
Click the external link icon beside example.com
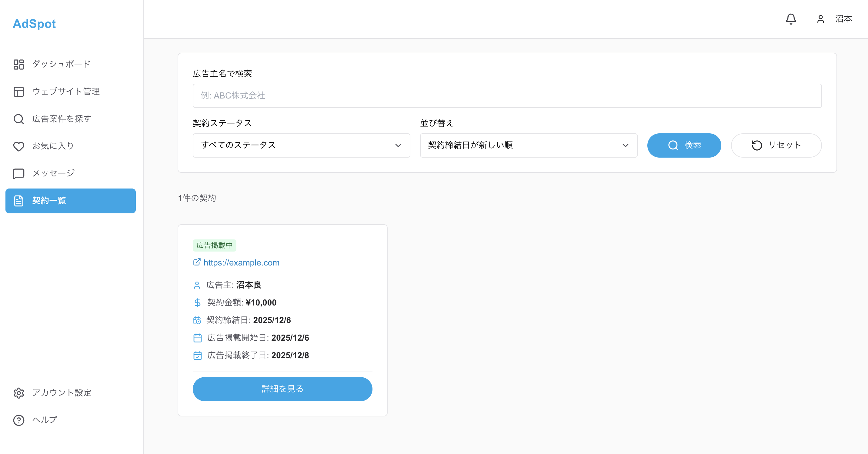click(197, 262)
